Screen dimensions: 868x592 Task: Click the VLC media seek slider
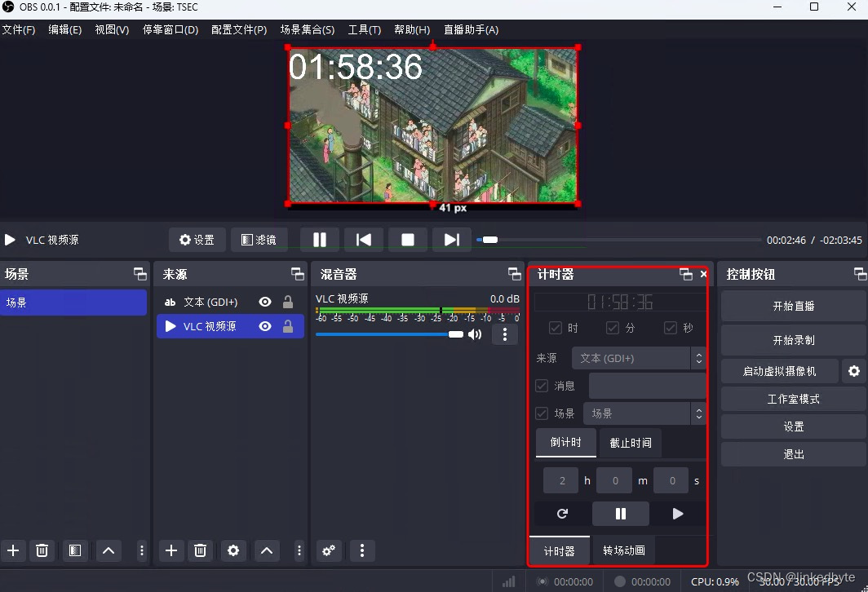click(619, 240)
